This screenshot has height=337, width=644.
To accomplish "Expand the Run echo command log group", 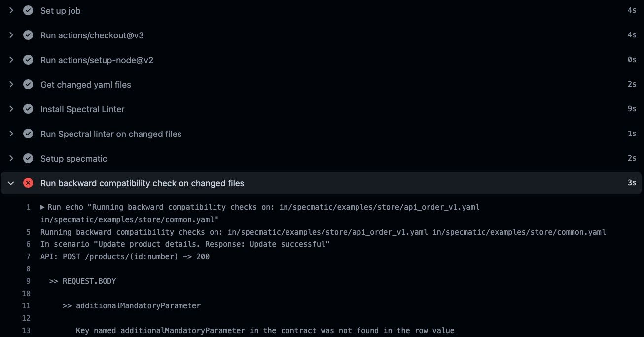I will tap(42, 207).
